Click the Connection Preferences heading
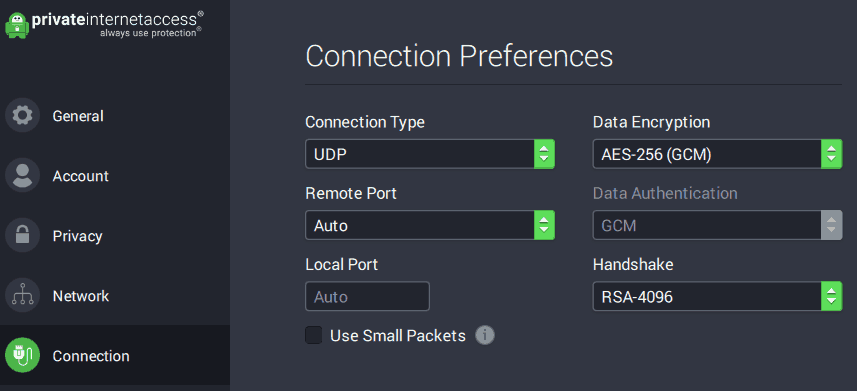The width and height of the screenshot is (857, 391). coord(459,56)
